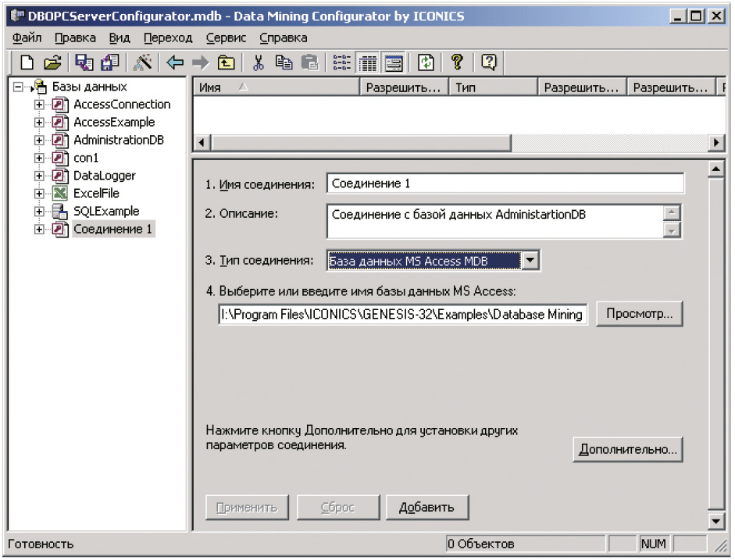
Task: Click the form pane scroll up arrow
Action: point(715,169)
